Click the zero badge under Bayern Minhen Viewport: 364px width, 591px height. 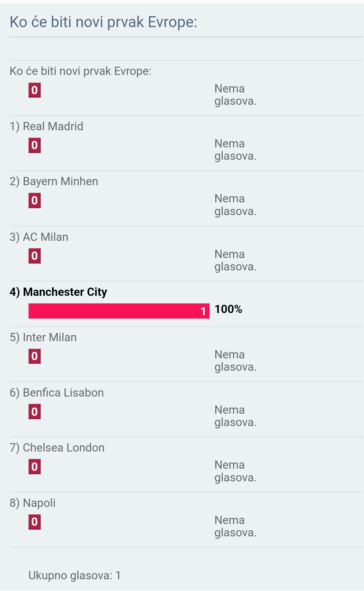[35, 200]
